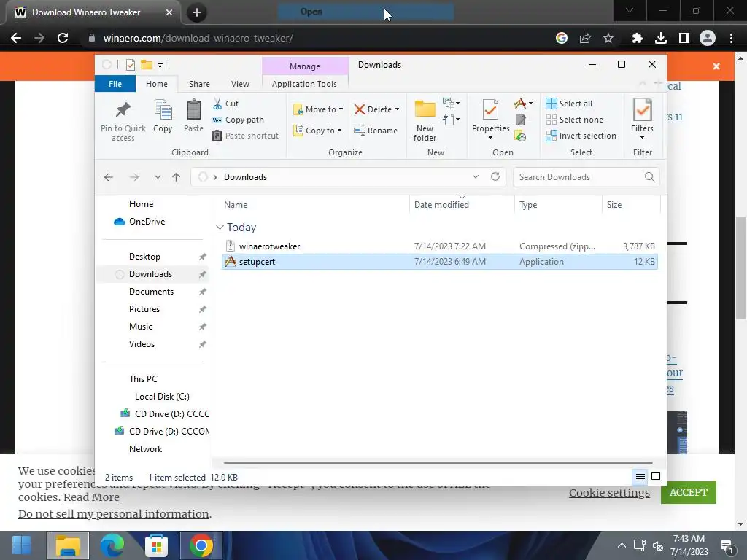The image size is (747, 560).
Task: Click Chrome address bar URL
Action: click(x=198, y=38)
